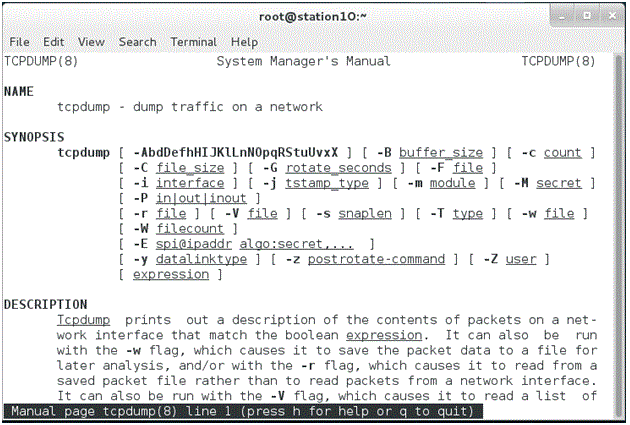Click the DESCRIPTION section heading
630x425 pixels.
click(45, 305)
